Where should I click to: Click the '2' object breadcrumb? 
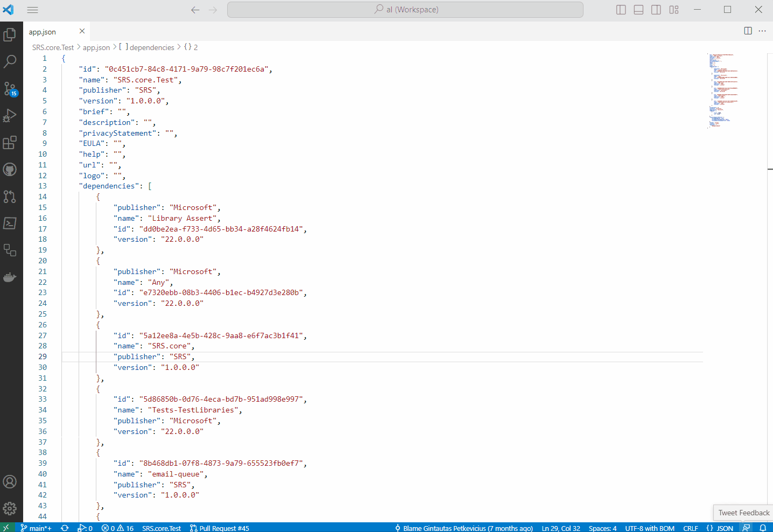(x=191, y=47)
